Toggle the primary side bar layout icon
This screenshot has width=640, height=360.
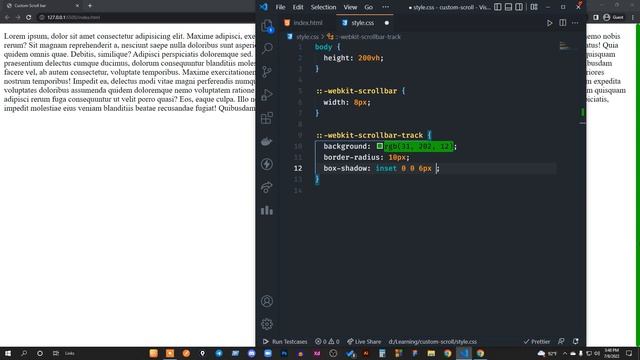(498, 7)
